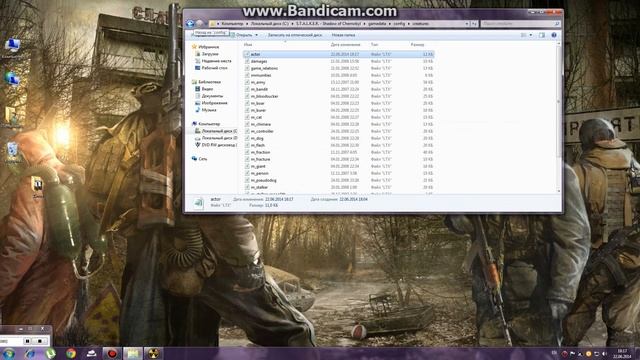Click the file icon beside m_bloodsucker
This screenshot has height=360, width=640.
247,96
